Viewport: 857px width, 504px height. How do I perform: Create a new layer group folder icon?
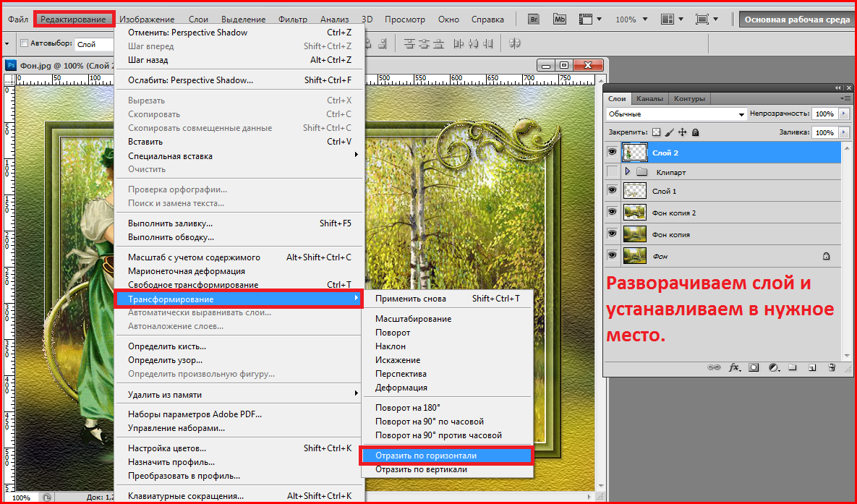pyautogui.click(x=793, y=367)
